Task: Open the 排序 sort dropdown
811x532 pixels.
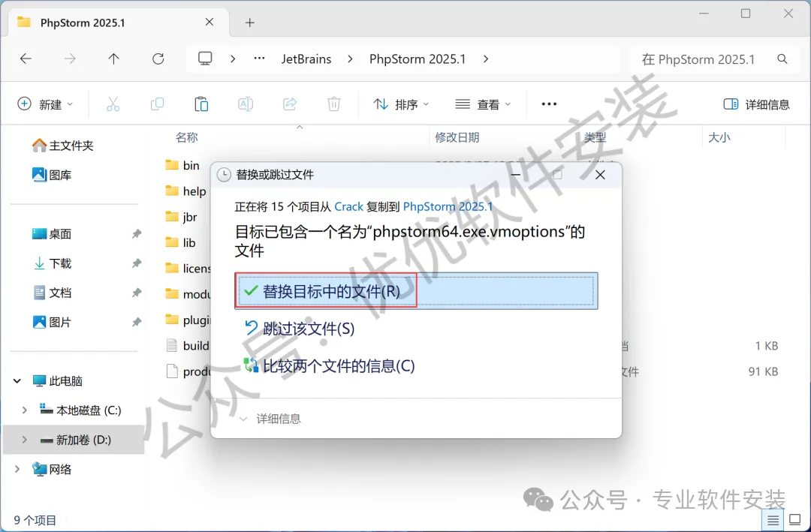Action: click(x=401, y=104)
